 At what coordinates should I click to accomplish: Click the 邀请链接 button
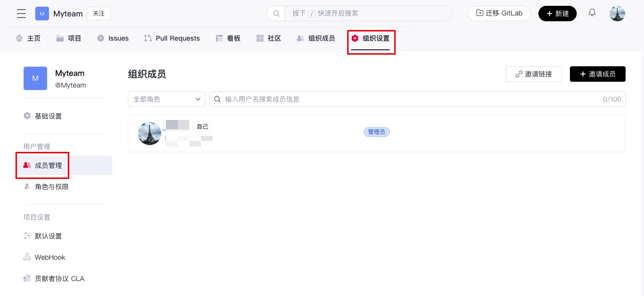point(534,74)
